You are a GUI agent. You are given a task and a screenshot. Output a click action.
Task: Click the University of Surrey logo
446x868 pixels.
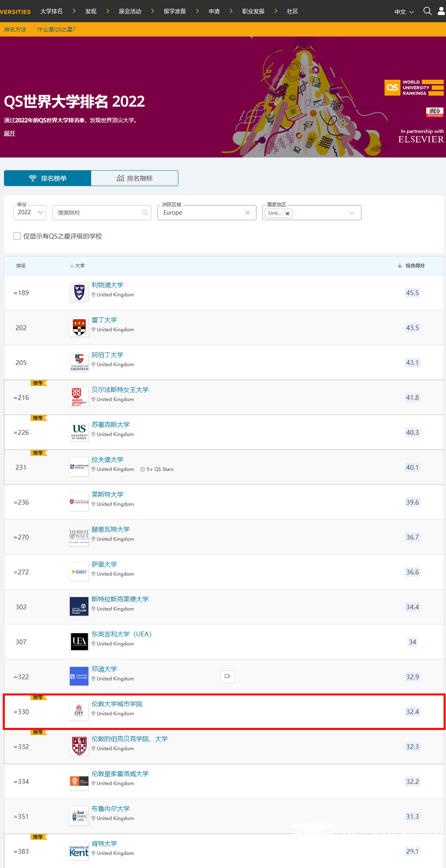[79, 572]
